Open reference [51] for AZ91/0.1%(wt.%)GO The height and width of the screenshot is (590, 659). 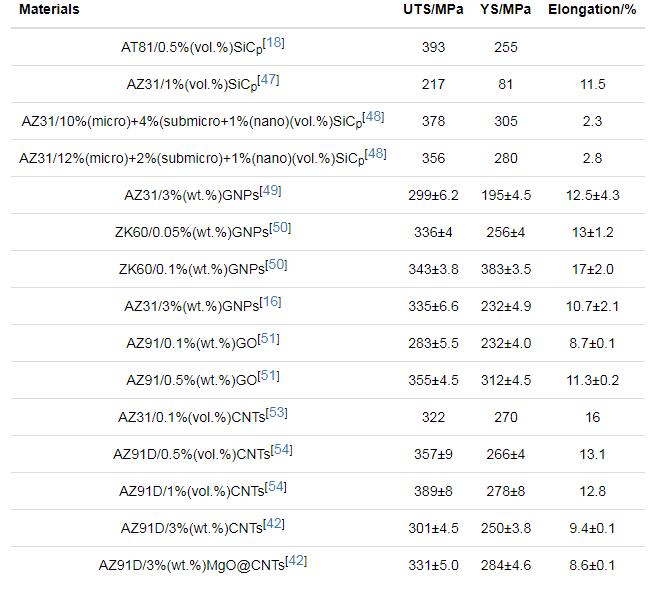[268, 339]
